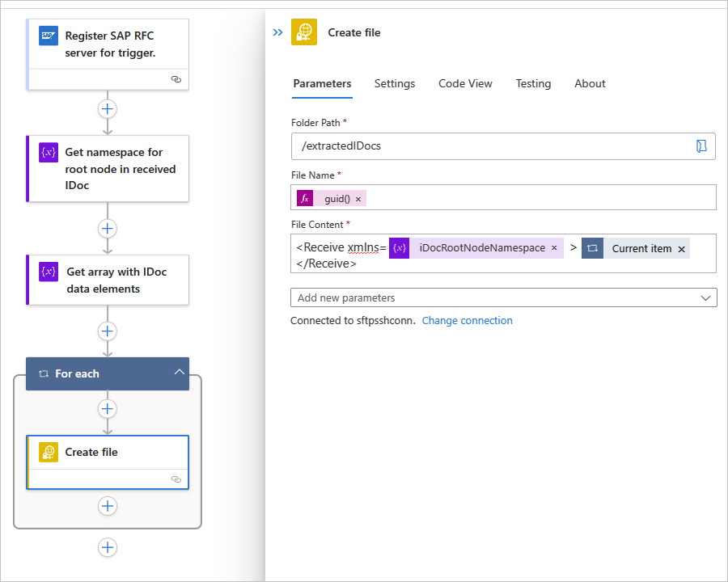728x582 pixels.
Task: Remove the Current item token
Action: (x=681, y=249)
